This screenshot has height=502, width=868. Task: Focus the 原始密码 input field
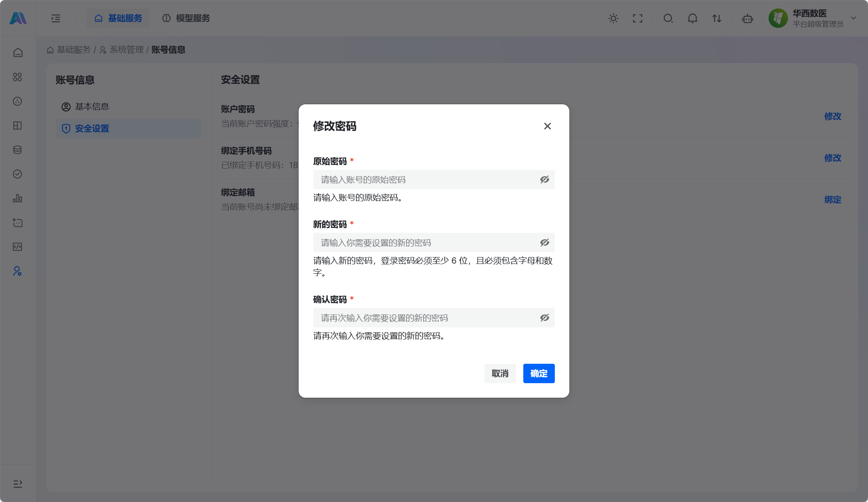point(434,179)
